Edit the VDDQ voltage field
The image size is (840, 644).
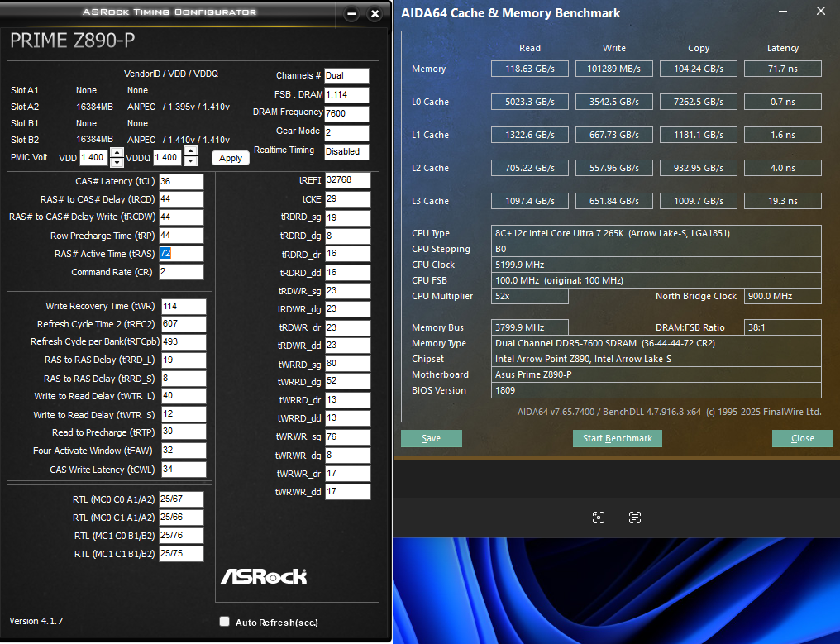[168, 158]
